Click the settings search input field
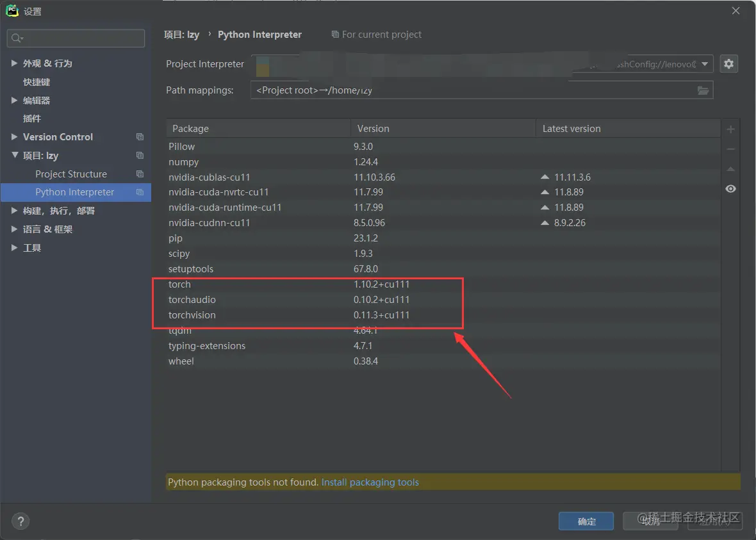The height and width of the screenshot is (540, 756). pos(76,38)
